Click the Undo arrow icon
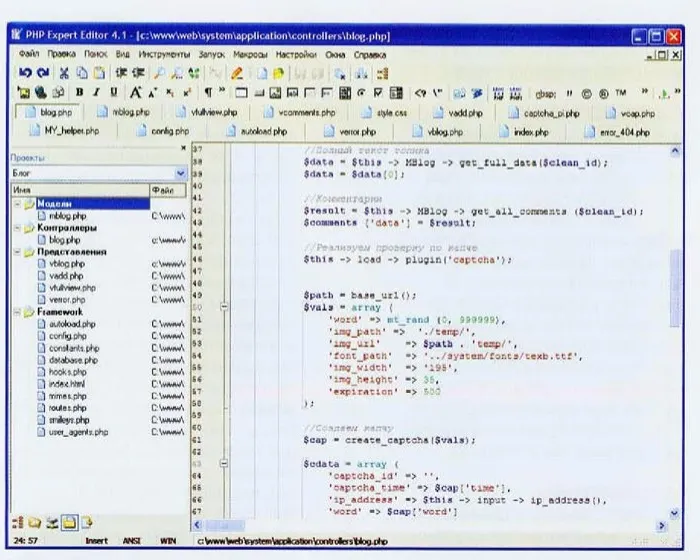 click(25, 72)
